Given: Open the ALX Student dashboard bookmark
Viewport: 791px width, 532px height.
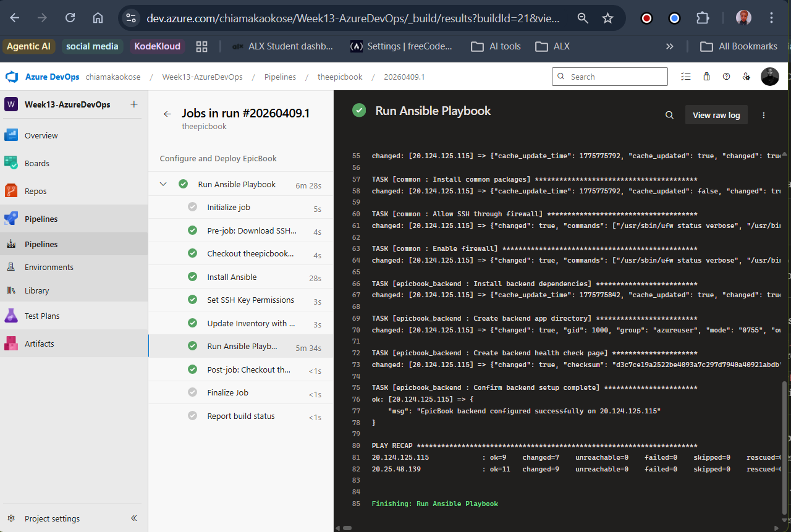Looking at the screenshot, I should click(281, 46).
